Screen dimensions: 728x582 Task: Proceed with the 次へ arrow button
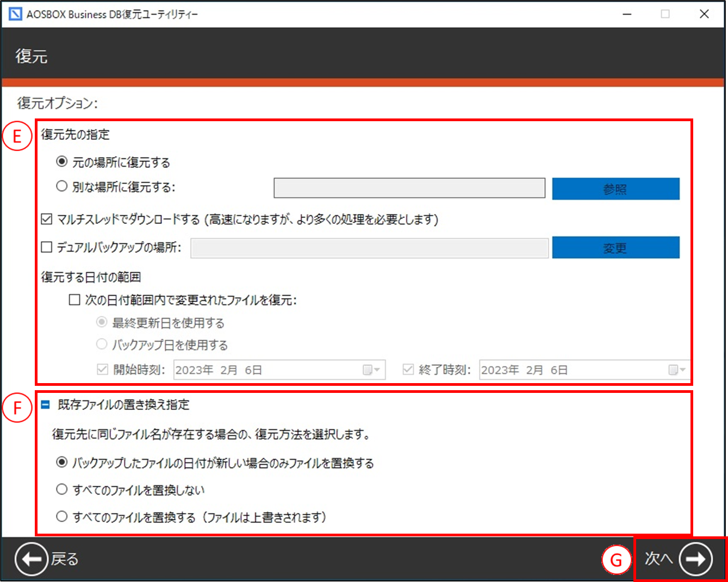(696, 559)
